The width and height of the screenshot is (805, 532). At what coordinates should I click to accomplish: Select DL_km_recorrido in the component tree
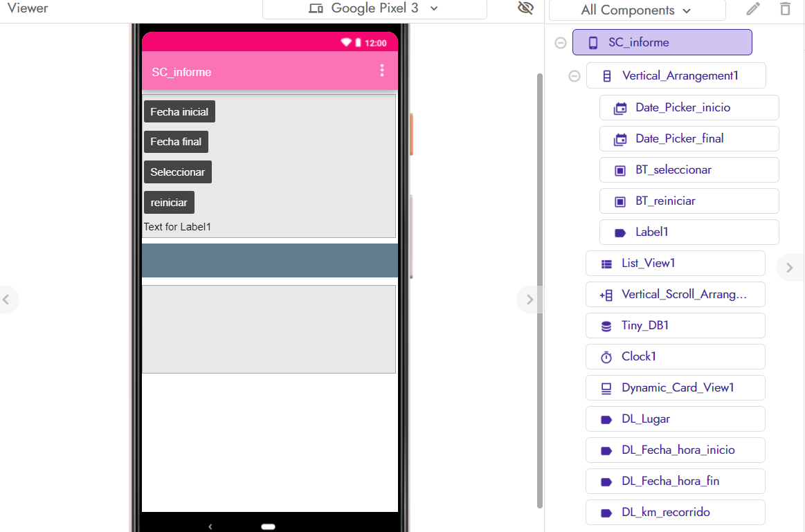click(675, 512)
